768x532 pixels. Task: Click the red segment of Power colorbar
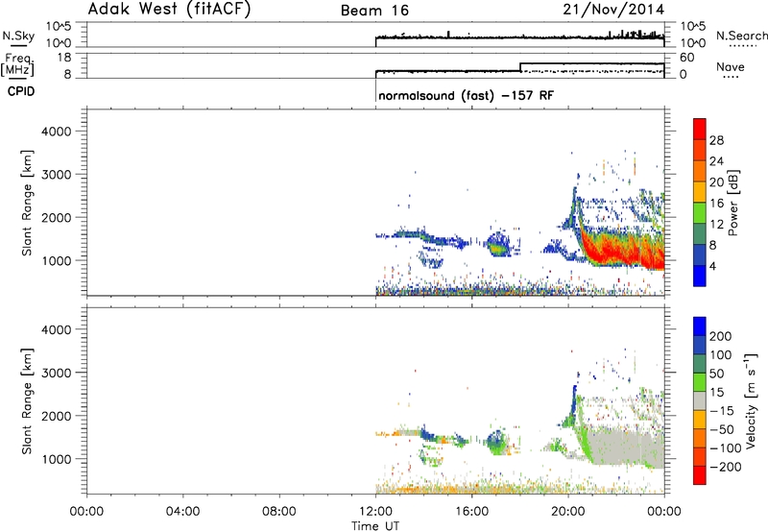pos(700,130)
